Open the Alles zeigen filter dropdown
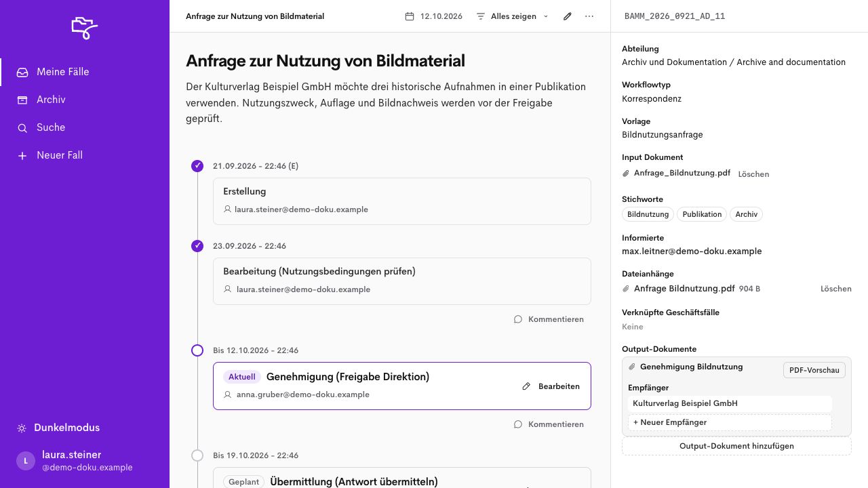The width and height of the screenshot is (868, 488). (513, 16)
